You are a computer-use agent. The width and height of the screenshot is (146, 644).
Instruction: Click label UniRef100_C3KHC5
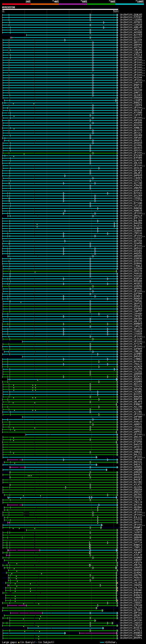pyautogui.click(x=131, y=178)
